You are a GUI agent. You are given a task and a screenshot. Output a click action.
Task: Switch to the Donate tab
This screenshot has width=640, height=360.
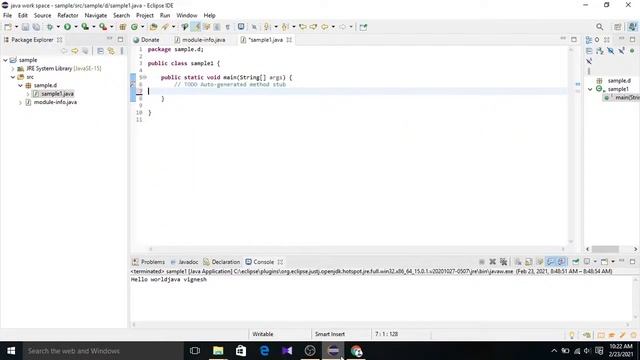point(146,40)
